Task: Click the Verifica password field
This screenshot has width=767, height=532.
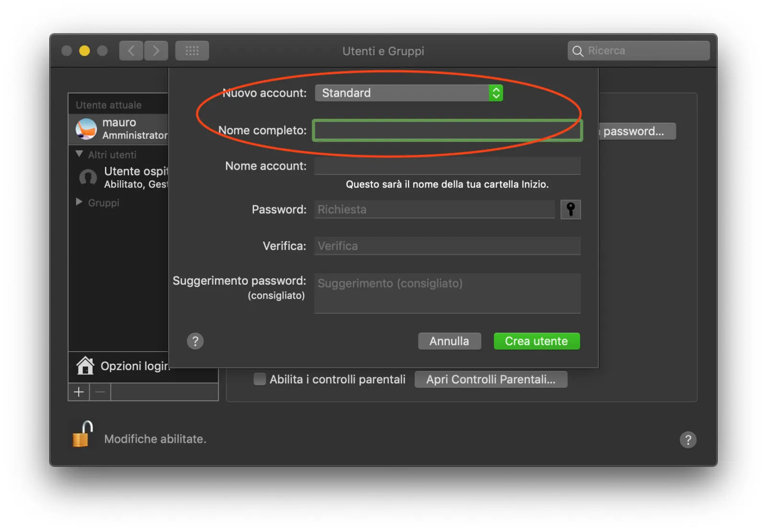Action: tap(447, 246)
